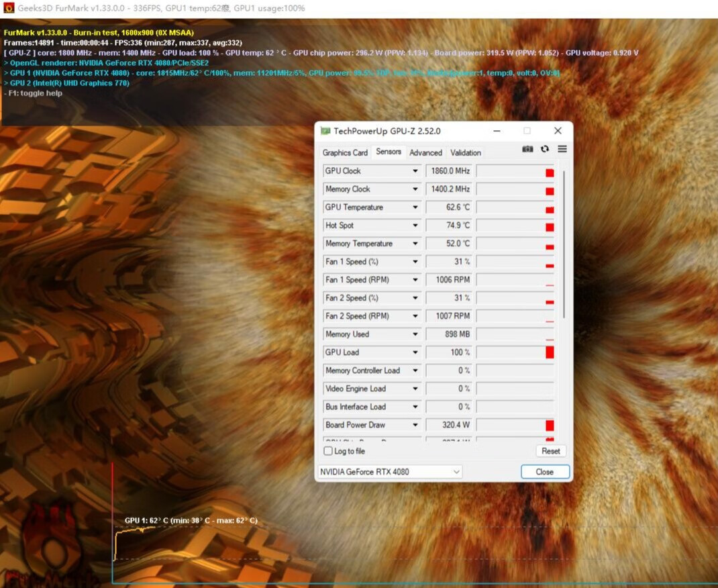Take a screenshot with the GPU-Z camera icon

[x=527, y=149]
